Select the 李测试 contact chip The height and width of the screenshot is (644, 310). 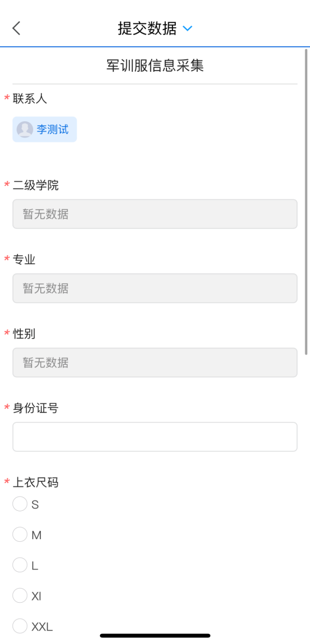pos(45,129)
